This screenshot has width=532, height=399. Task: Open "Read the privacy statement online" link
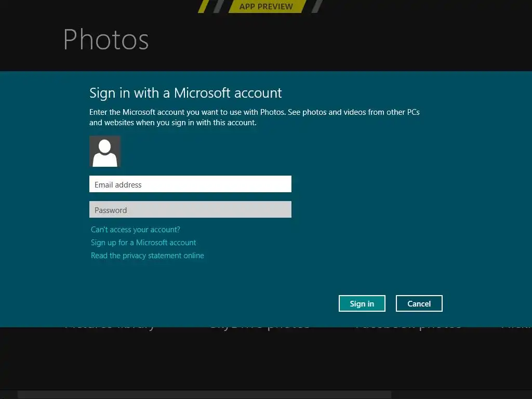coord(147,256)
